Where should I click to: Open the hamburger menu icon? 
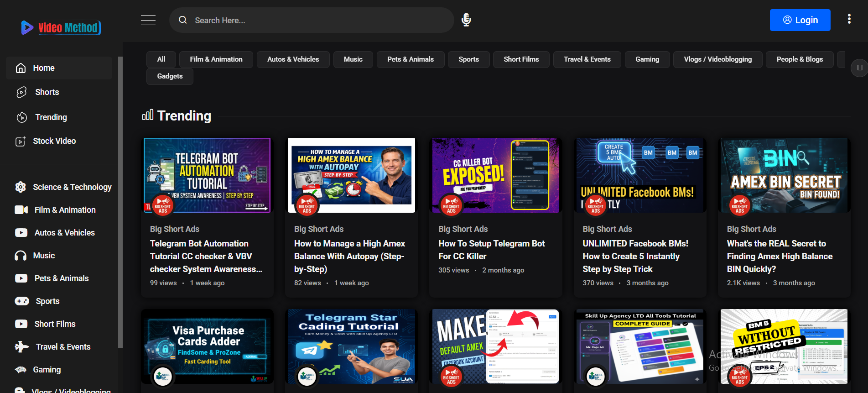pos(148,20)
